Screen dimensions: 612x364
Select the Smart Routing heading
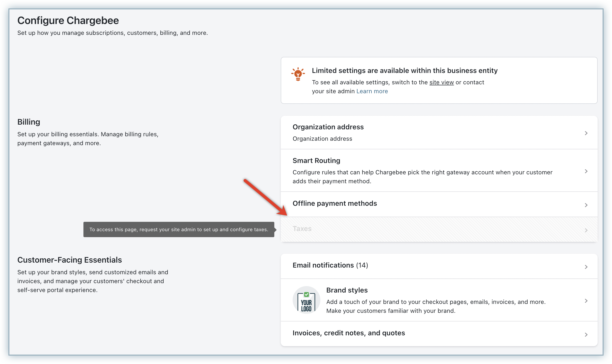coord(316,160)
